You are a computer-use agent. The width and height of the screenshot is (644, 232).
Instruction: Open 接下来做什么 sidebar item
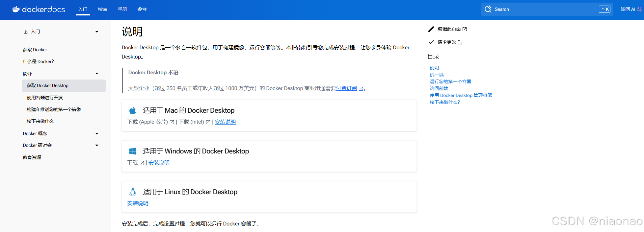point(40,121)
